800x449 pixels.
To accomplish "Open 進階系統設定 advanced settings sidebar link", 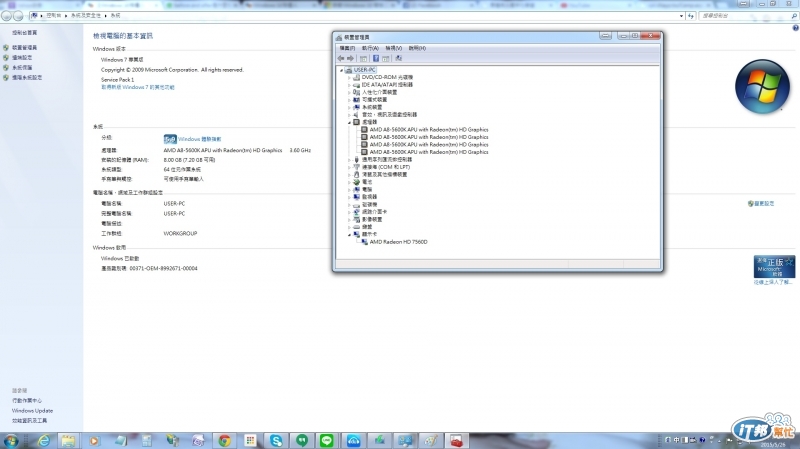I will [x=27, y=78].
